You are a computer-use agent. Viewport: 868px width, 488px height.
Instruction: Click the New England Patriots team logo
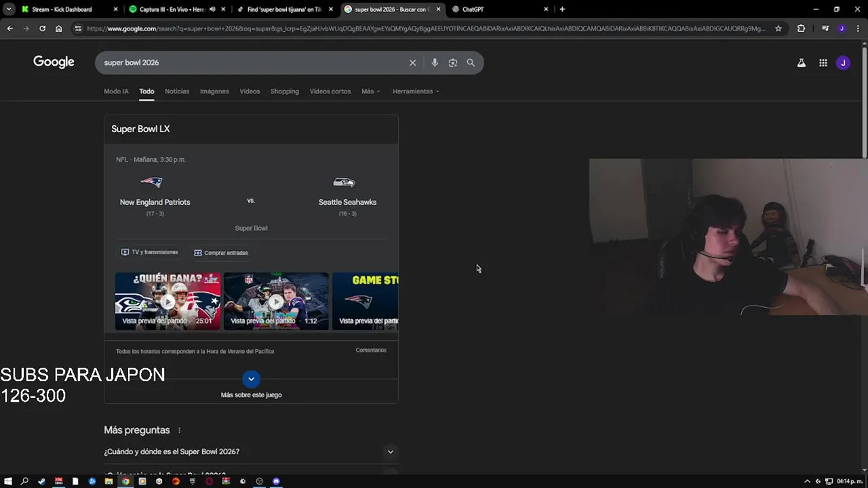point(151,182)
